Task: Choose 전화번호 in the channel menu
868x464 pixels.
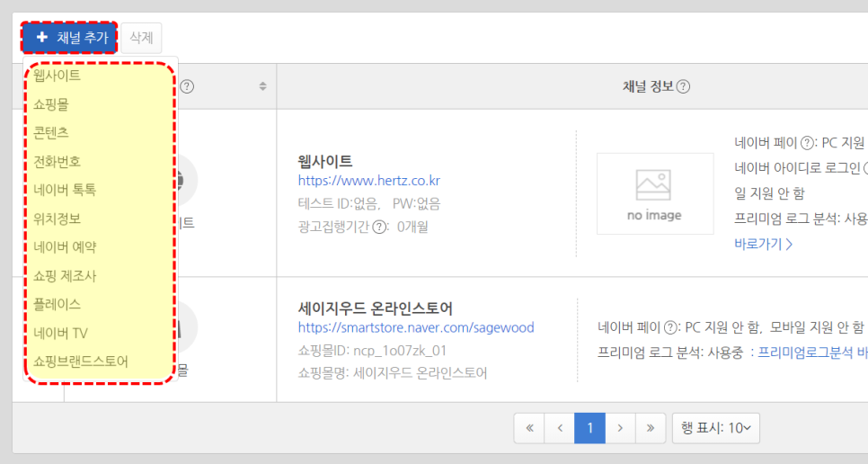Action: click(57, 162)
